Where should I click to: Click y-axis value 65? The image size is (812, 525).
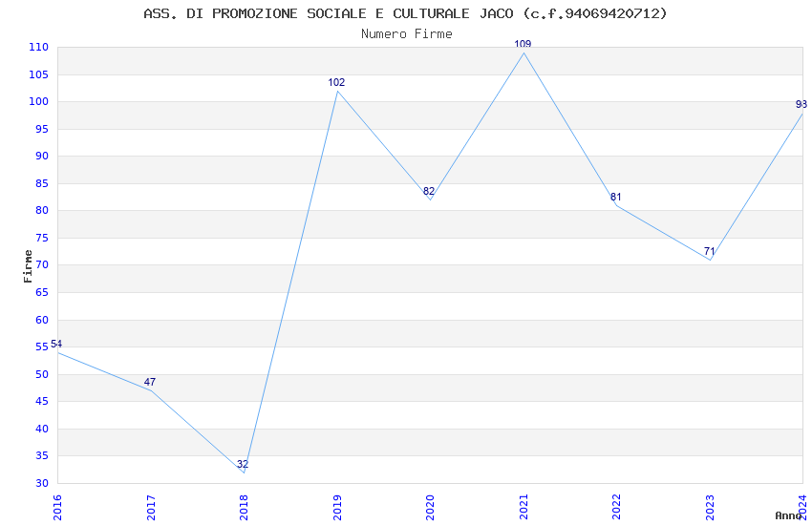[41, 293]
